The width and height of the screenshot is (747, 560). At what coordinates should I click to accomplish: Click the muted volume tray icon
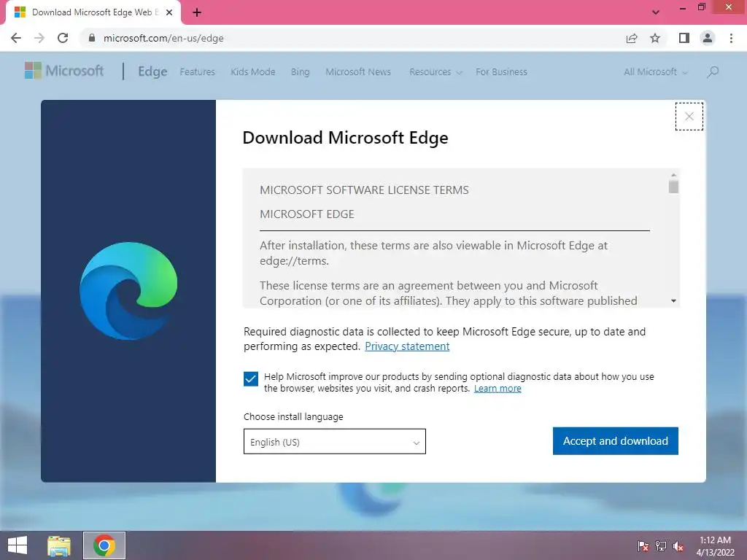(x=678, y=546)
